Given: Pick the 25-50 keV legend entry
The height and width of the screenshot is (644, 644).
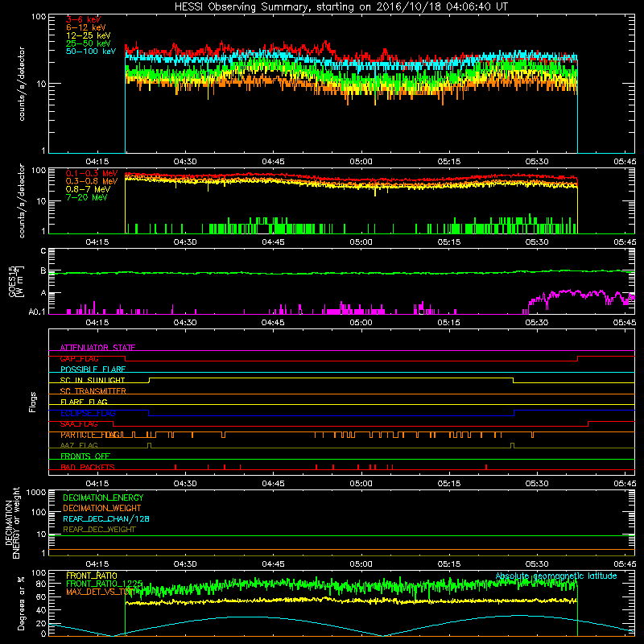Looking at the screenshot, I should 89,43.
